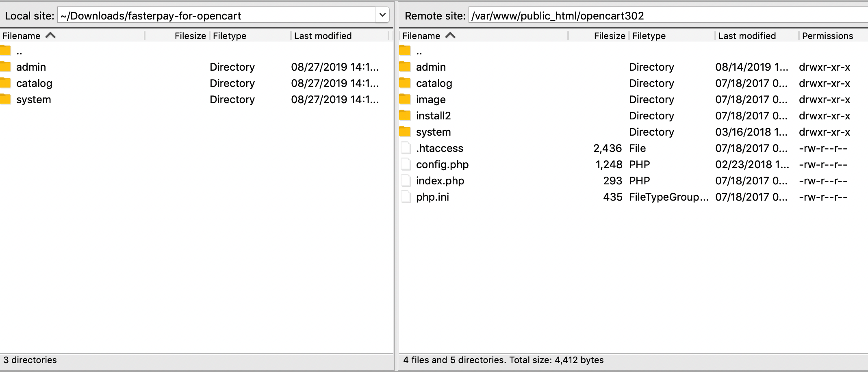Click local admin folder icon

(5, 67)
